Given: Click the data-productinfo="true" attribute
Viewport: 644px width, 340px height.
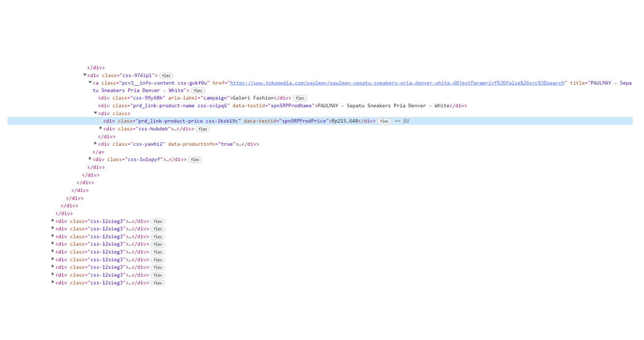Looking at the screenshot, I should (x=201, y=144).
